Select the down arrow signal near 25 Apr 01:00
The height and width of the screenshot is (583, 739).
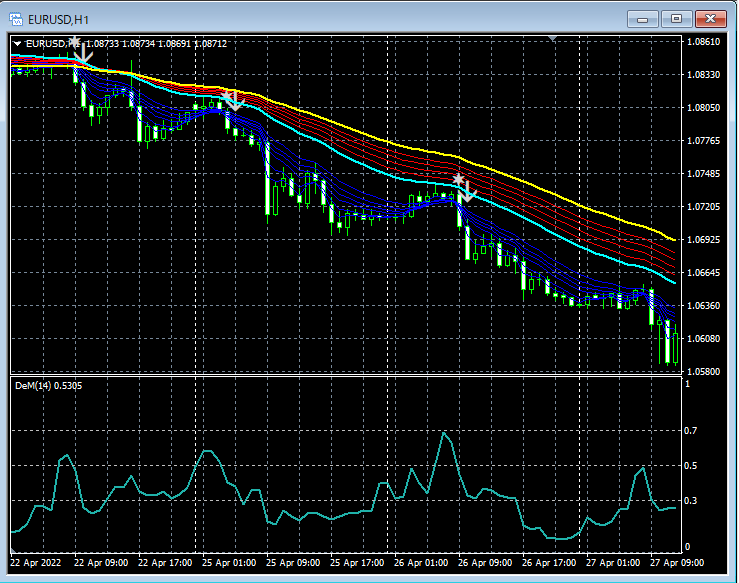(235, 101)
